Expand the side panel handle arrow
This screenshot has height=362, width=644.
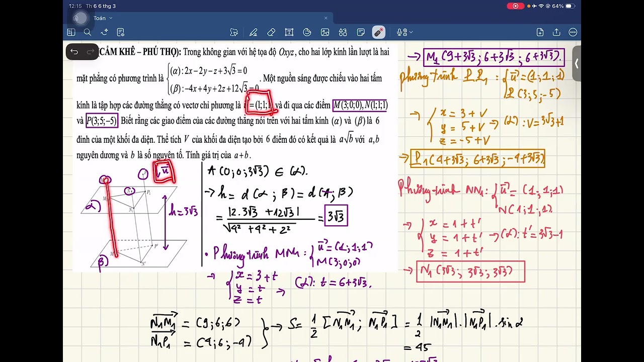[577, 63]
